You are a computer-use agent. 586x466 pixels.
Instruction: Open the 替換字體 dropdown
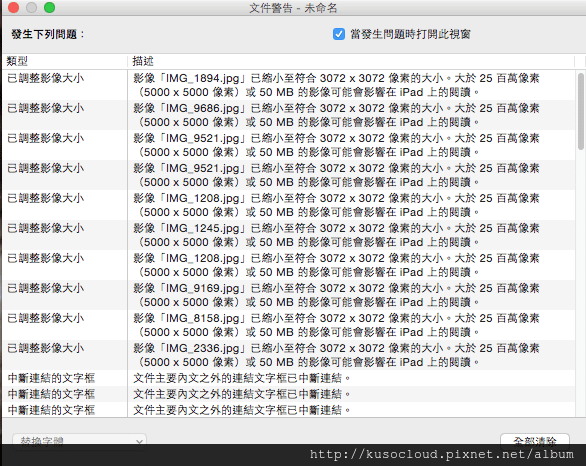(79, 441)
